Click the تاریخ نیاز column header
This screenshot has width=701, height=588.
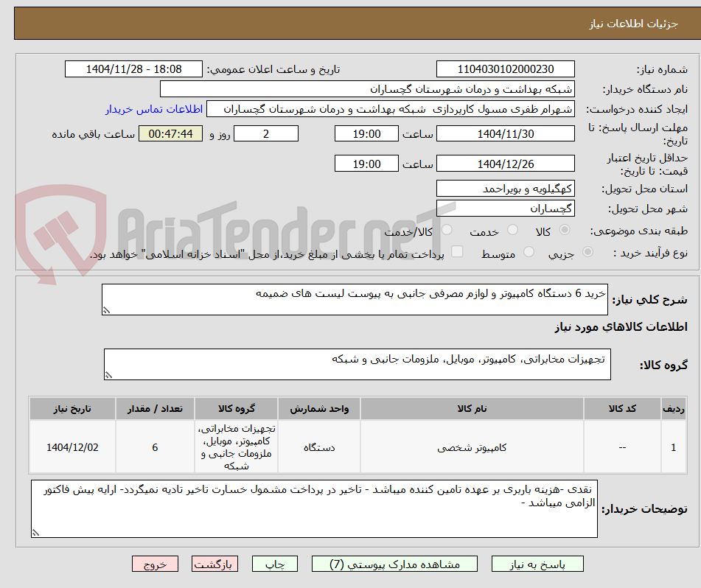click(x=72, y=409)
